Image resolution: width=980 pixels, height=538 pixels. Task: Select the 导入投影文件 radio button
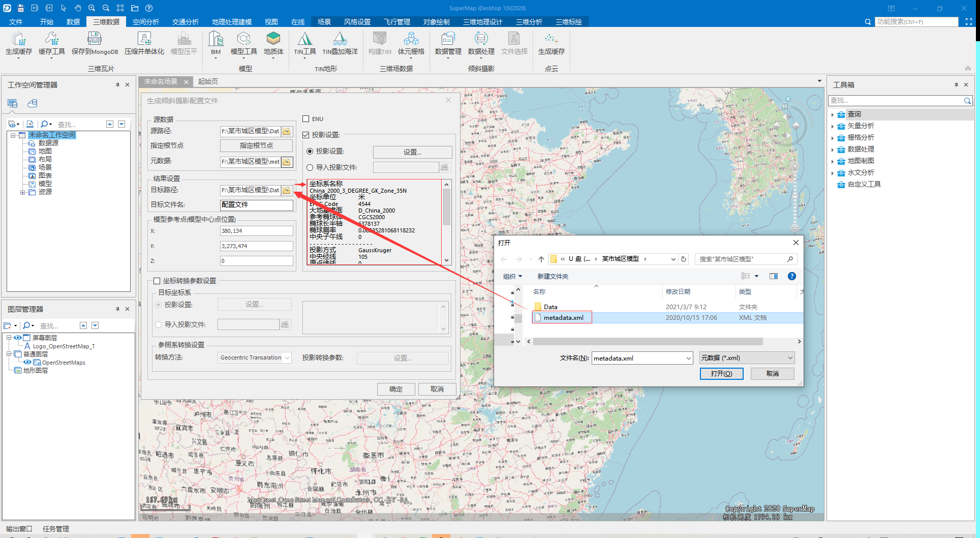[310, 167]
